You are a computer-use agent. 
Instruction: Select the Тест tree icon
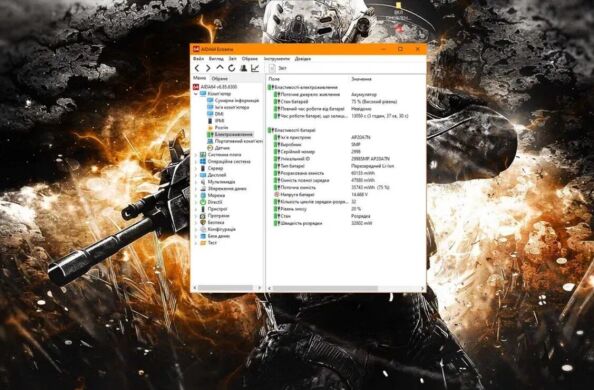pyautogui.click(x=203, y=243)
